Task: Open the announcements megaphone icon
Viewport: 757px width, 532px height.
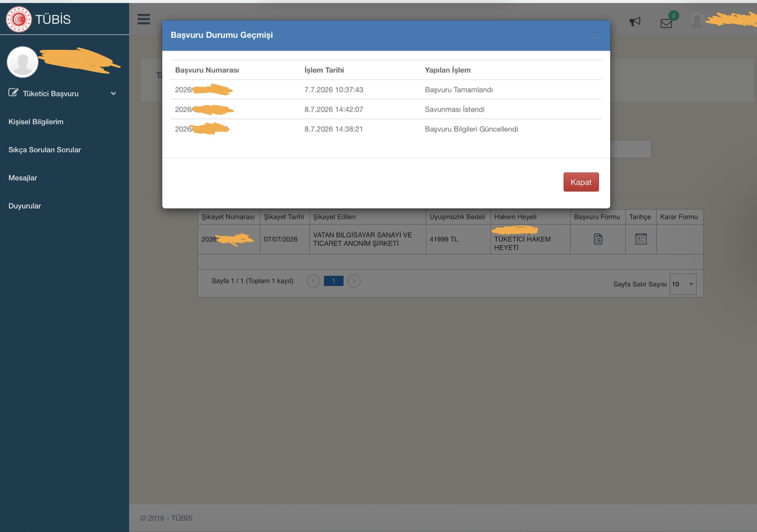Action: point(635,22)
